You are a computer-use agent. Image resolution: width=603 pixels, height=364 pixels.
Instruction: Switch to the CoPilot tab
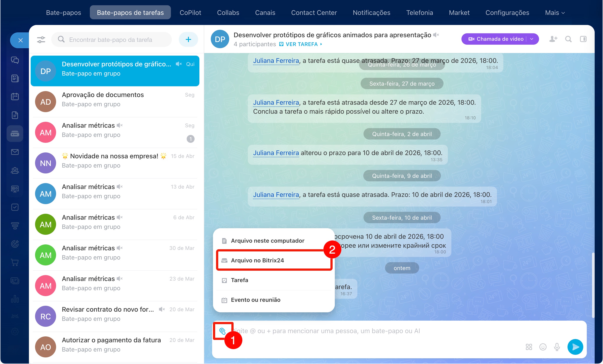(190, 13)
